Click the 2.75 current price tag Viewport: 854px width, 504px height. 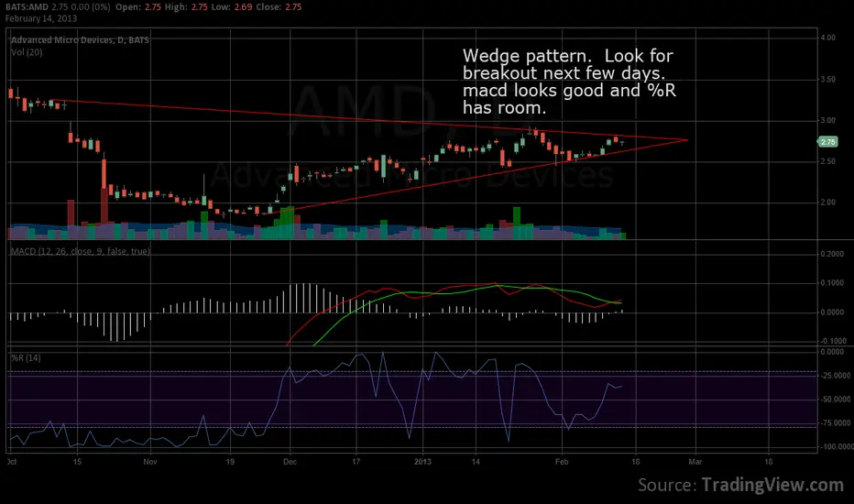point(827,142)
